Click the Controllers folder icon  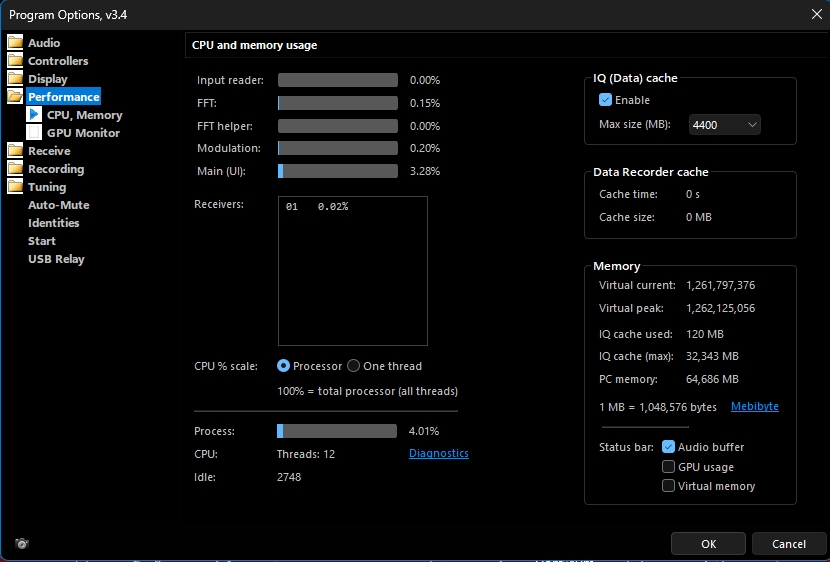click(15, 61)
